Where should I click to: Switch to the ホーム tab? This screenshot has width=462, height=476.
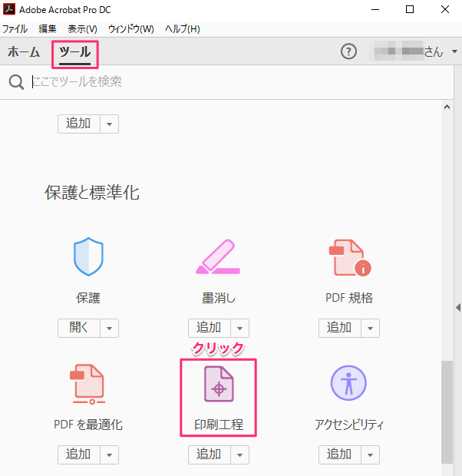click(x=24, y=52)
